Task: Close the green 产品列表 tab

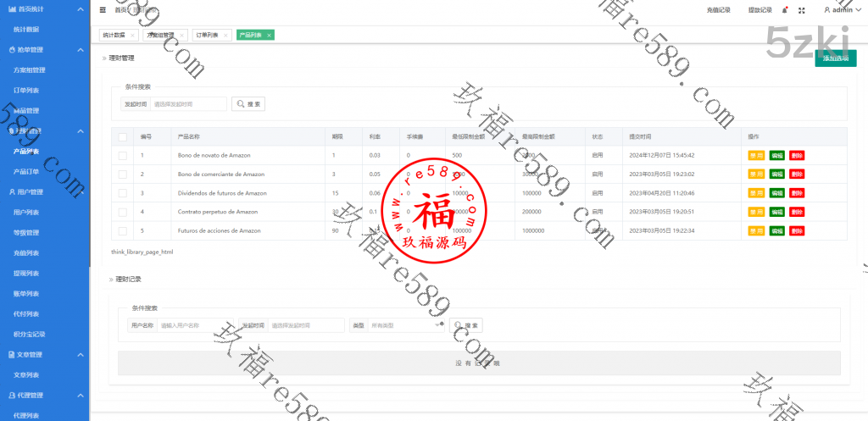Action: click(x=269, y=36)
